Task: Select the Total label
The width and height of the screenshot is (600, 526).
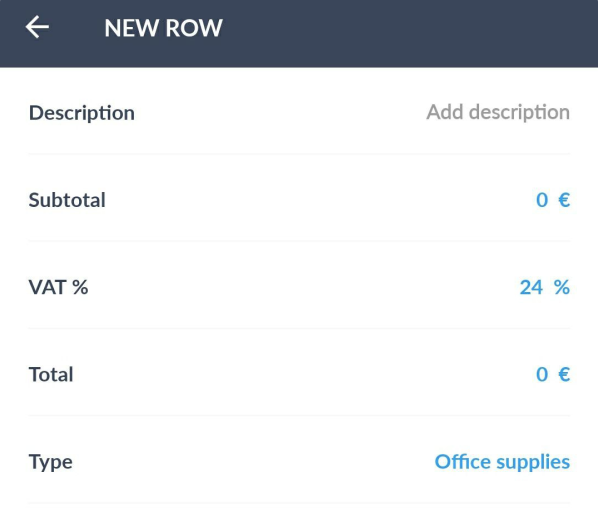Action: point(51,374)
